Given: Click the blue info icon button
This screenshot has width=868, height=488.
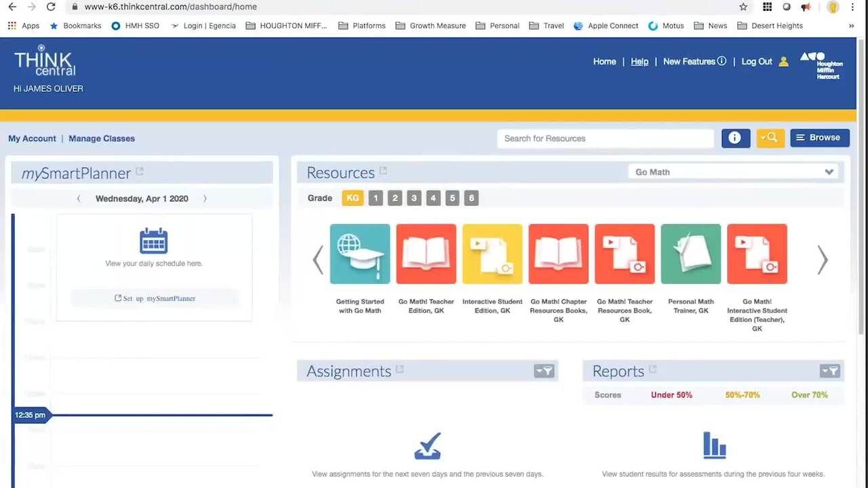Looking at the screenshot, I should click(x=736, y=138).
